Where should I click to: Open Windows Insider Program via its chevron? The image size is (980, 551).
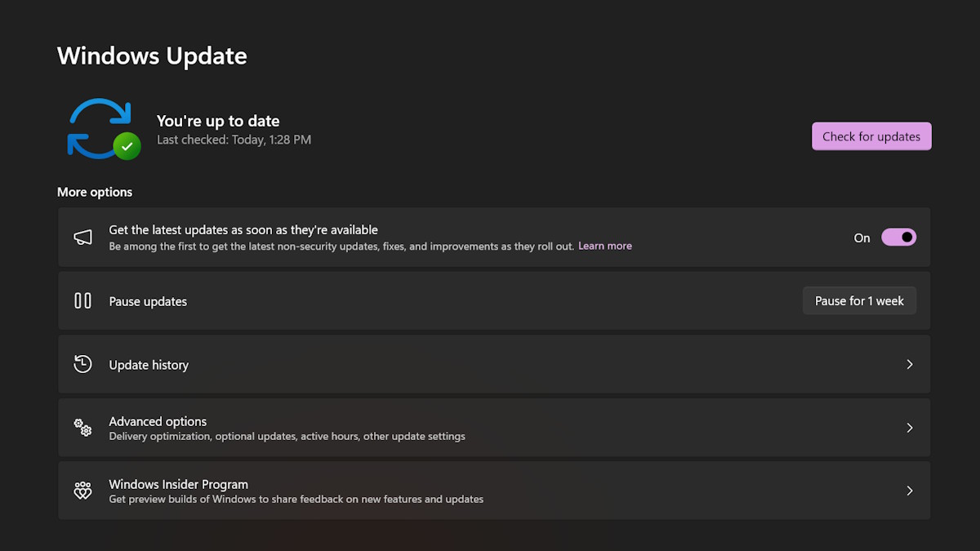tap(909, 491)
